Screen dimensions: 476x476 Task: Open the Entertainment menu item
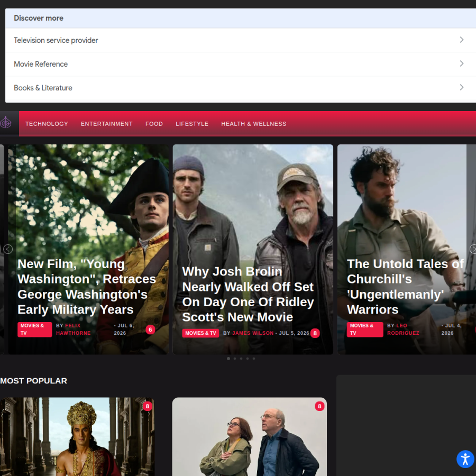[106, 124]
